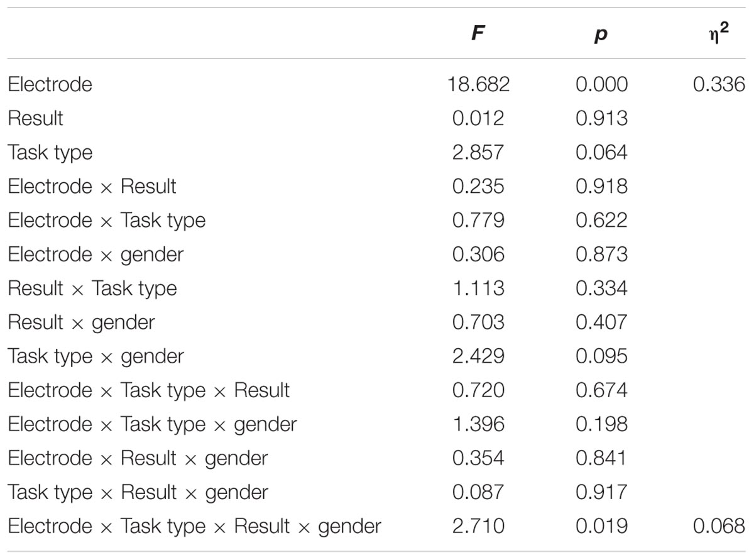Click the eta squared value 0.336
The width and height of the screenshot is (754, 560).
[x=719, y=85]
